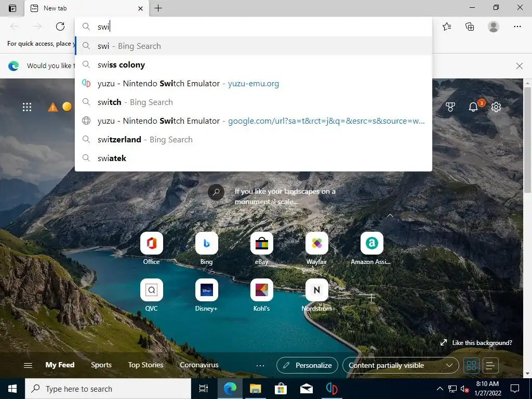This screenshot has width=532, height=399.
Task: Open 'If you like your landscapes' caption link
Action: pos(285,196)
